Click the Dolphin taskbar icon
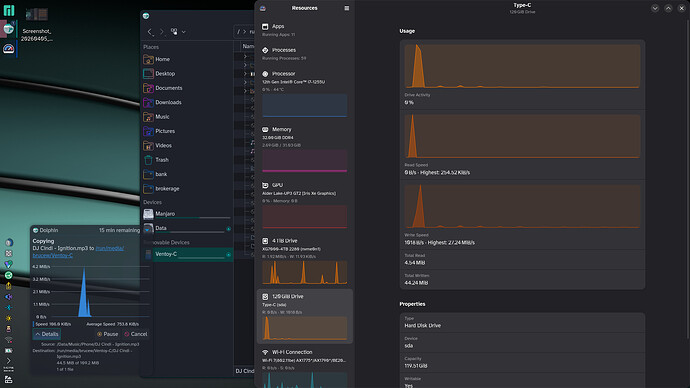 coord(9,29)
